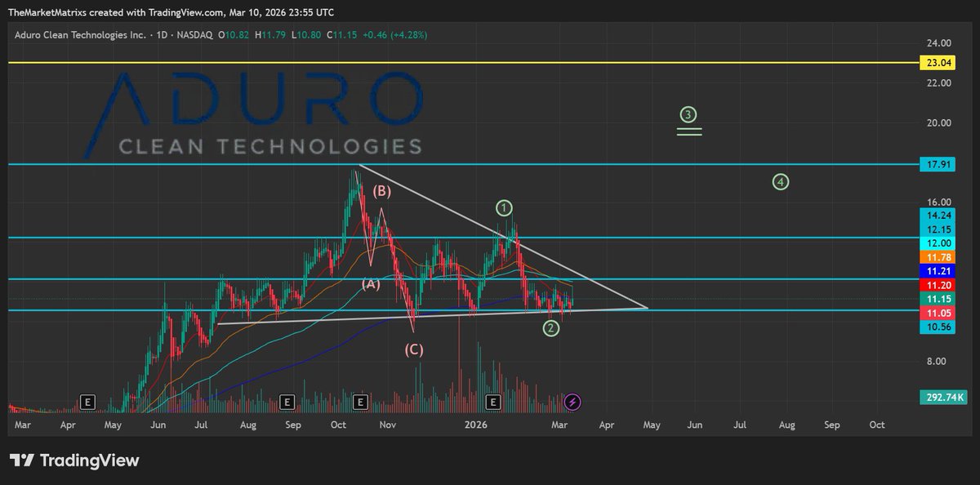
Task: Select the circled wave 1 label
Action: 506,207
